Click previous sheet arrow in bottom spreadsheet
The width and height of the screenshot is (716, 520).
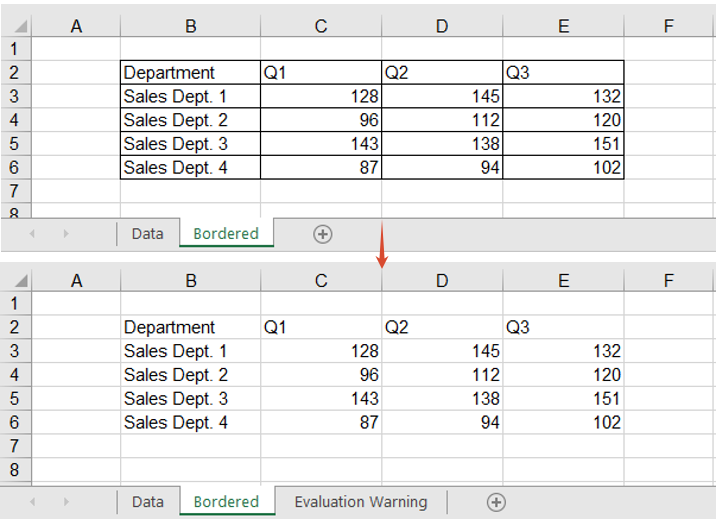click(32, 502)
